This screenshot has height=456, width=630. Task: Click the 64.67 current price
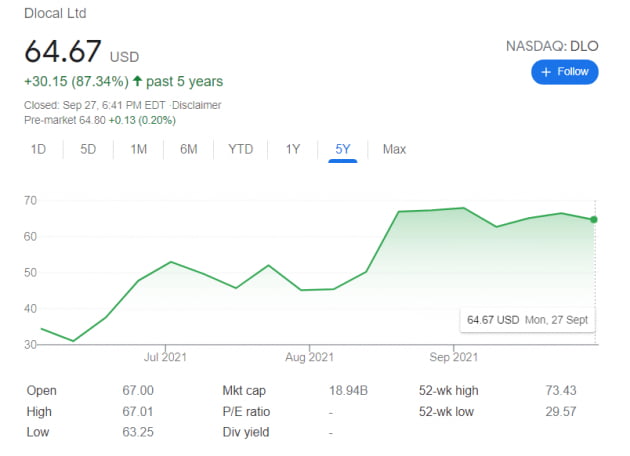click(x=63, y=51)
